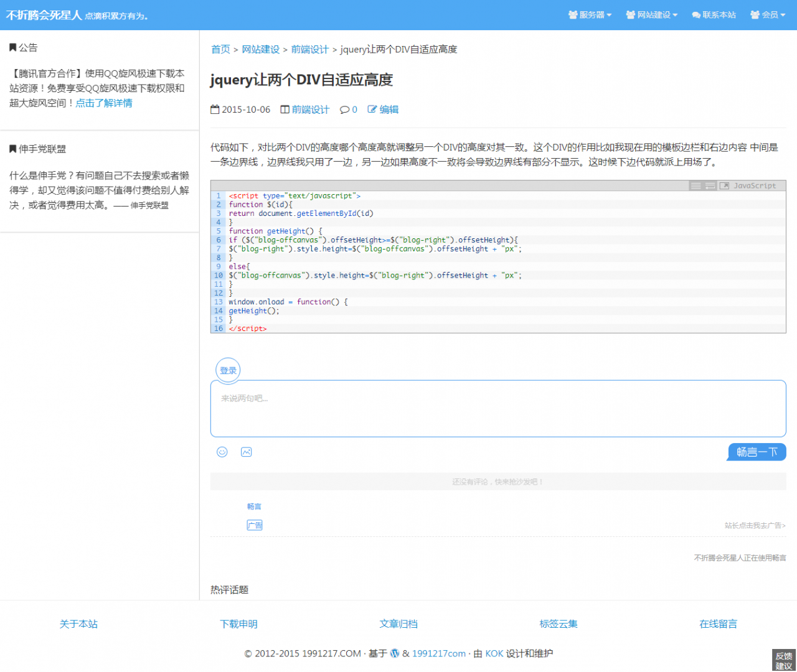The image size is (797, 672).
Task: Open 文章归档 footer link
Action: [x=398, y=624]
